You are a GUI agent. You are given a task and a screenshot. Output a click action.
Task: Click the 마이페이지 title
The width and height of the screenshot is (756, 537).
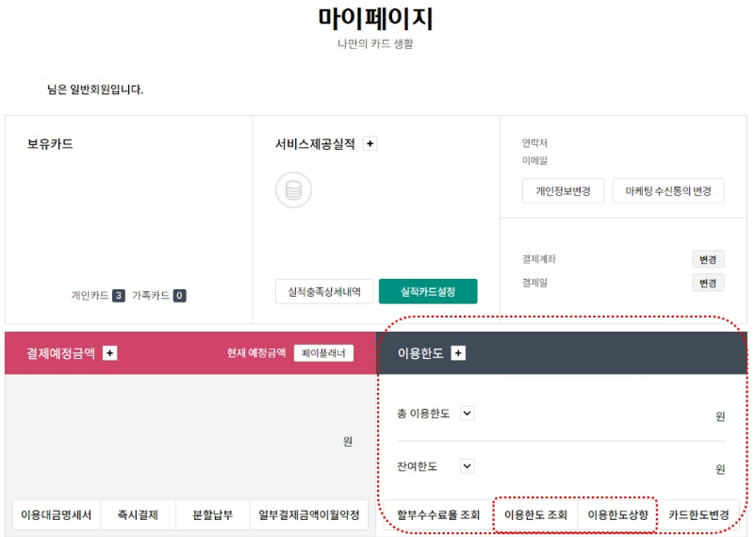coord(375,19)
